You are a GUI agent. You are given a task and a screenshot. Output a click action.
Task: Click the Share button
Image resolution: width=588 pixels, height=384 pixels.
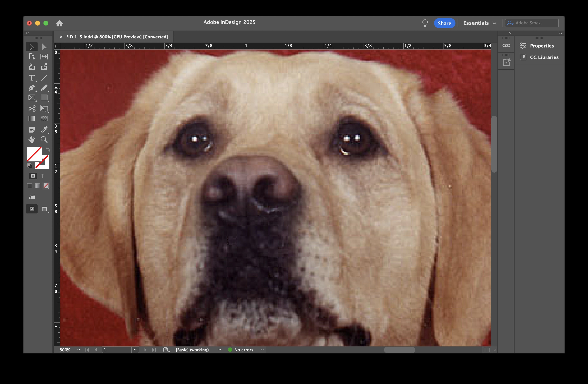(x=444, y=23)
